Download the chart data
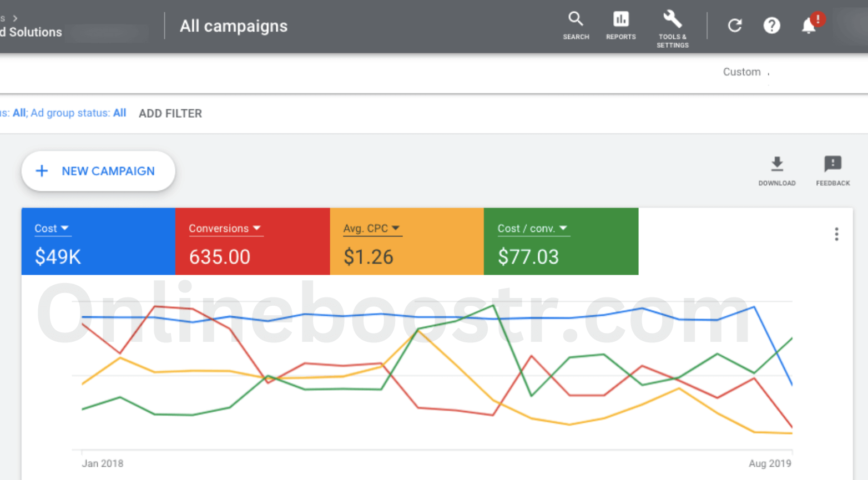 776,170
